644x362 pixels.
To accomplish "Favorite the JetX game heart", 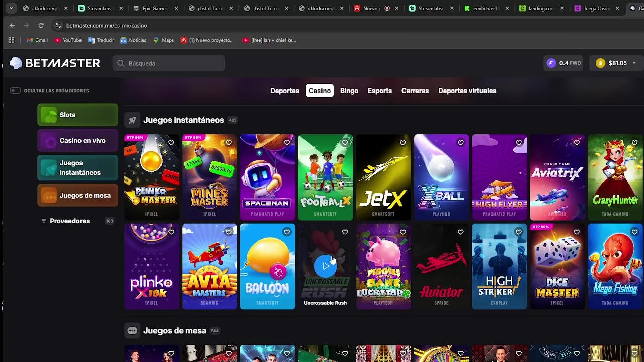I will coord(403,143).
